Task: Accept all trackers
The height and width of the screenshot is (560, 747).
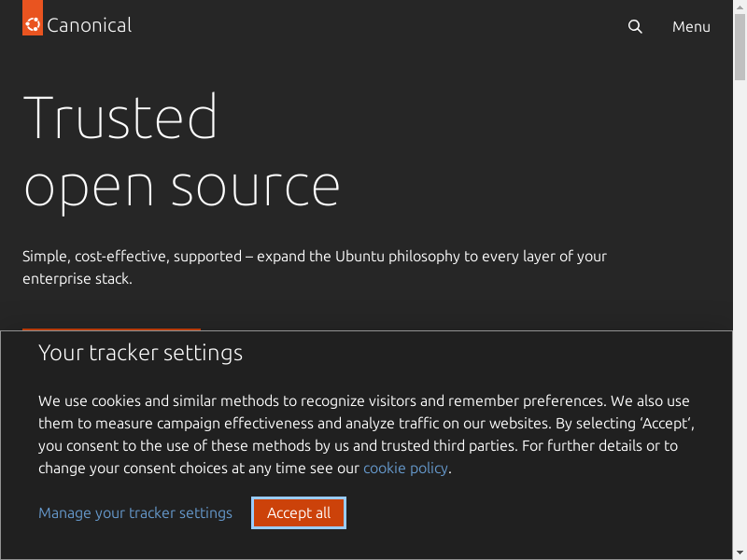Action: click(x=299, y=512)
